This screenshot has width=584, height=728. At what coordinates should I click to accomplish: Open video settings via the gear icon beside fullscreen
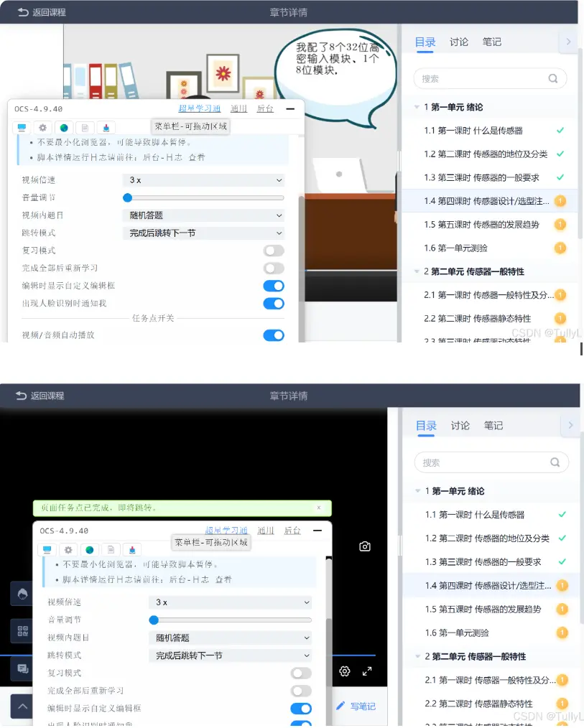pos(344,671)
